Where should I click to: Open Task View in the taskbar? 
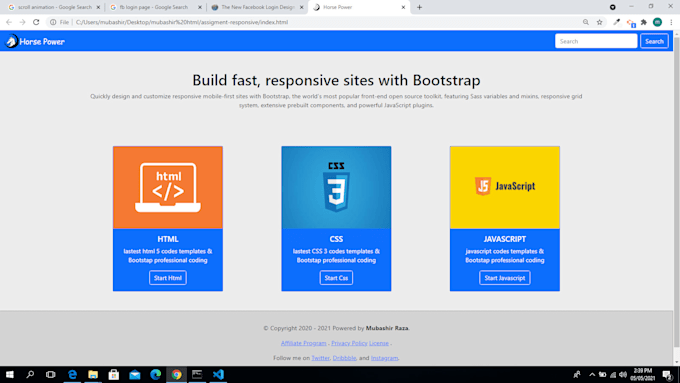pos(51,374)
